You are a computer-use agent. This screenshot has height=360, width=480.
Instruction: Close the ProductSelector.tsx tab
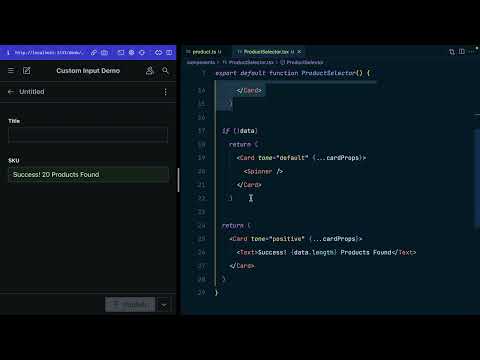[299, 52]
